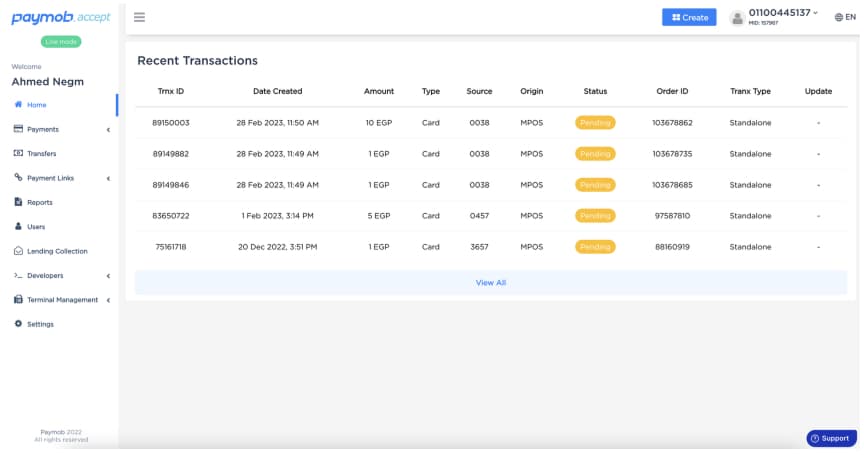864x455 pixels.
Task: Click date 20 Dec 2022, 3:51 PM
Action: pyautogui.click(x=278, y=247)
